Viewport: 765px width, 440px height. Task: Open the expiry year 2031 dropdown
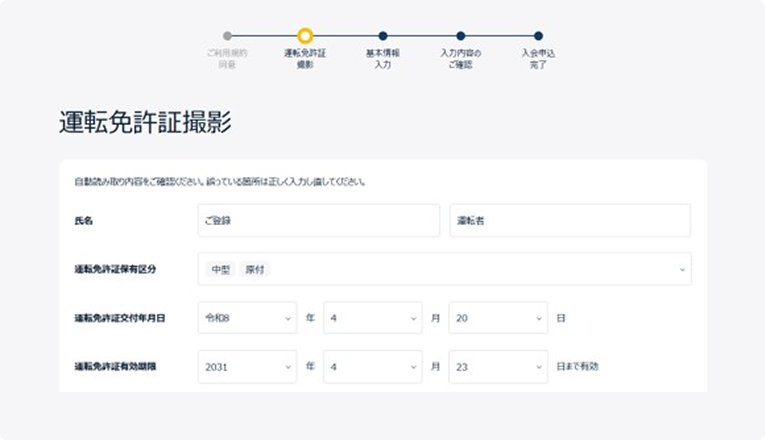point(247,366)
